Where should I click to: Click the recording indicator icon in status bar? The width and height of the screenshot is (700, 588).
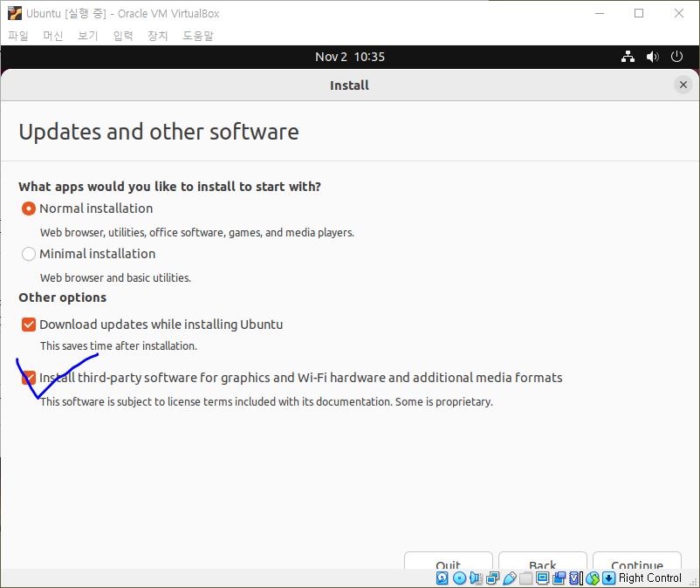(559, 578)
